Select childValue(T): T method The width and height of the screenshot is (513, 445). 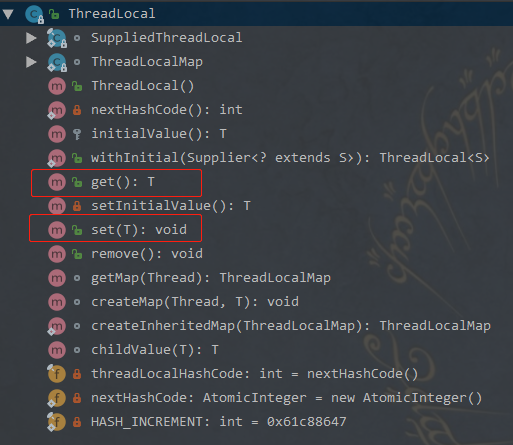155,350
